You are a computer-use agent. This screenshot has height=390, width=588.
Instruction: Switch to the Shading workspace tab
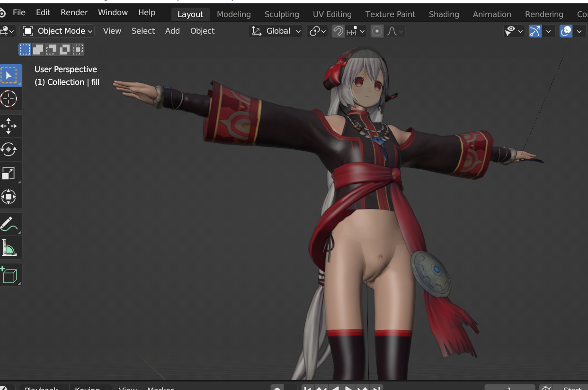pos(444,14)
